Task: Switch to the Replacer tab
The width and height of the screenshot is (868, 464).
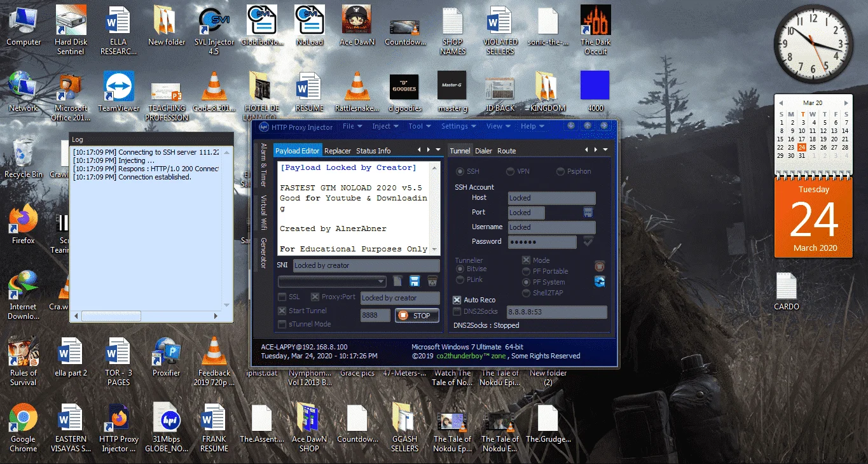Action: (337, 151)
